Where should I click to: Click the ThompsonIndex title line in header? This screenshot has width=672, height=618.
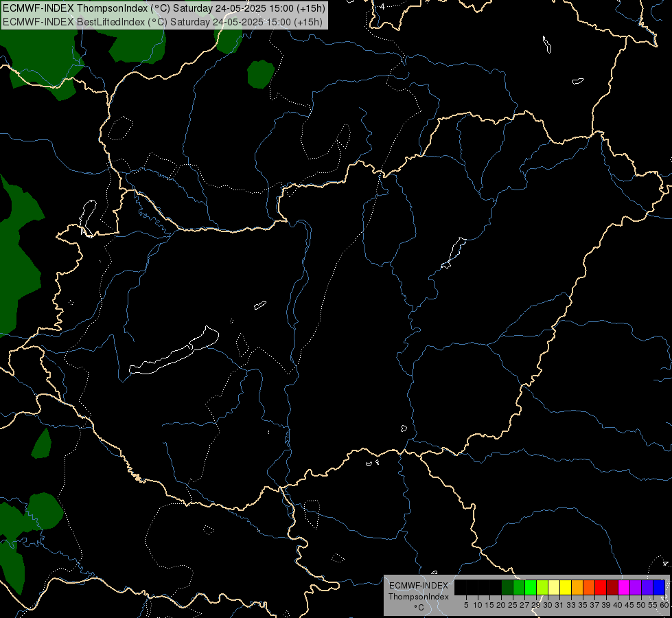point(164,8)
